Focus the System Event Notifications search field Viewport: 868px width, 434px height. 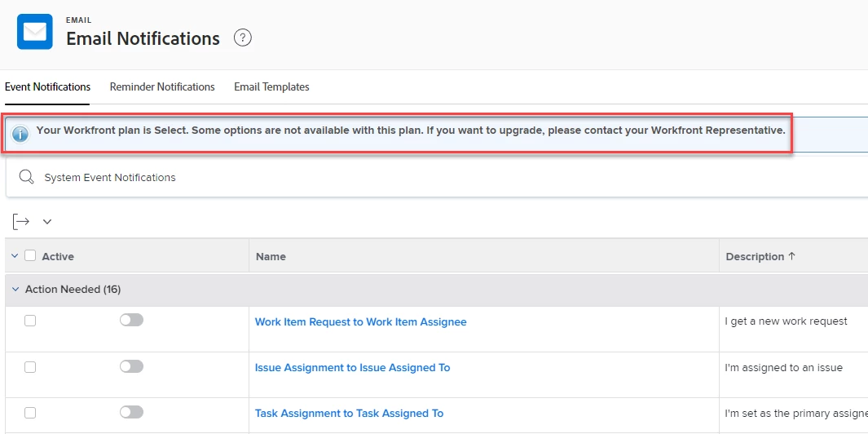(x=437, y=177)
